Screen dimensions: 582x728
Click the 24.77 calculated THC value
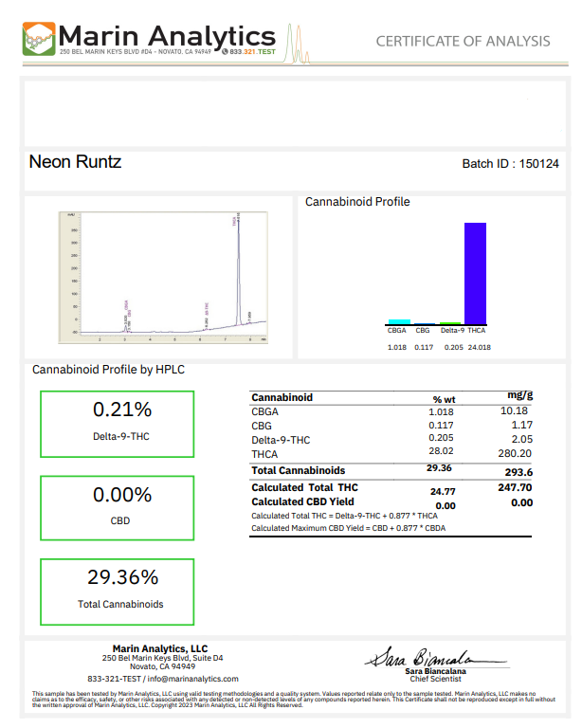click(x=443, y=492)
